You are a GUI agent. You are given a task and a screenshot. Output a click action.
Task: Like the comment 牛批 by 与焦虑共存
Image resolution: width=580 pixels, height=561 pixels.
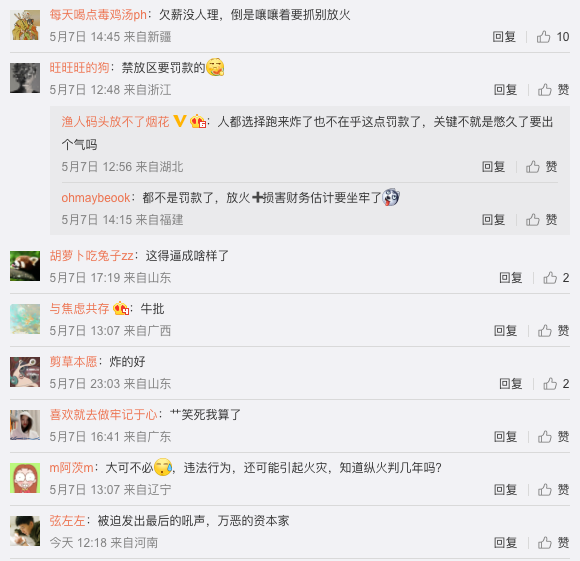pyautogui.click(x=553, y=331)
